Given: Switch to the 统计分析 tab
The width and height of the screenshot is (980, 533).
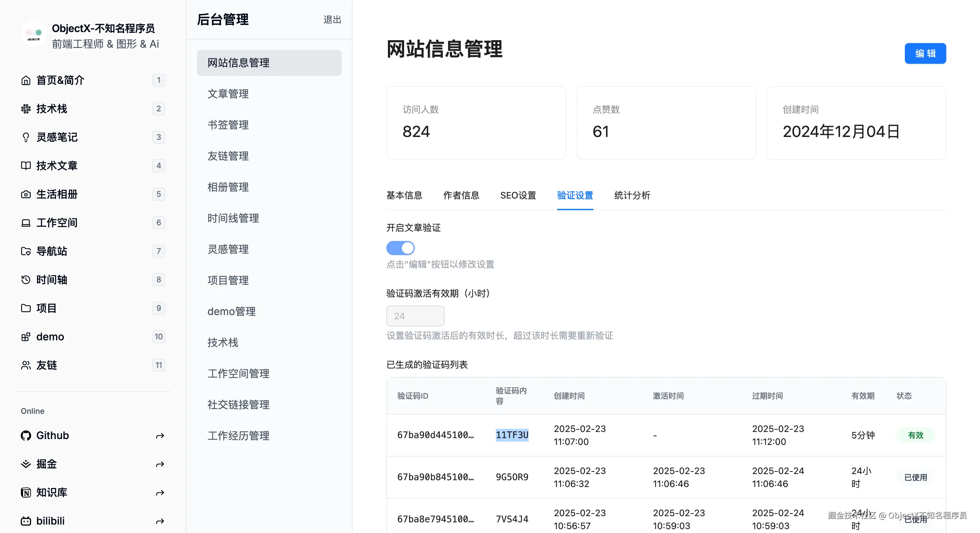Looking at the screenshot, I should point(632,195).
